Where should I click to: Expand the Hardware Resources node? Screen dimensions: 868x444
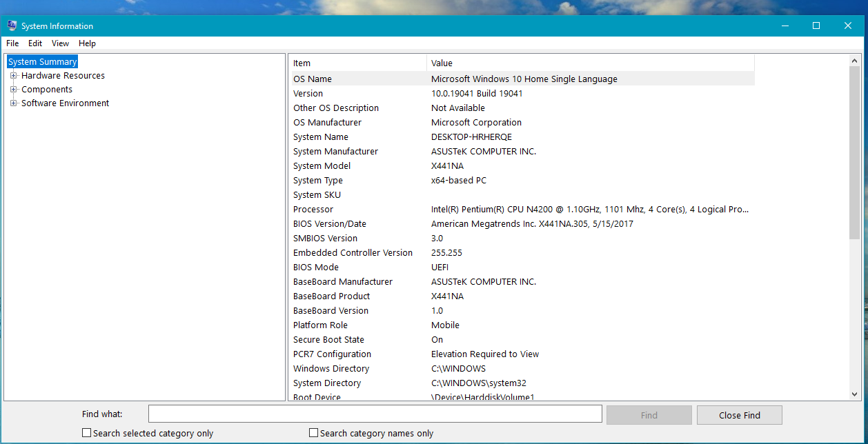click(x=13, y=76)
